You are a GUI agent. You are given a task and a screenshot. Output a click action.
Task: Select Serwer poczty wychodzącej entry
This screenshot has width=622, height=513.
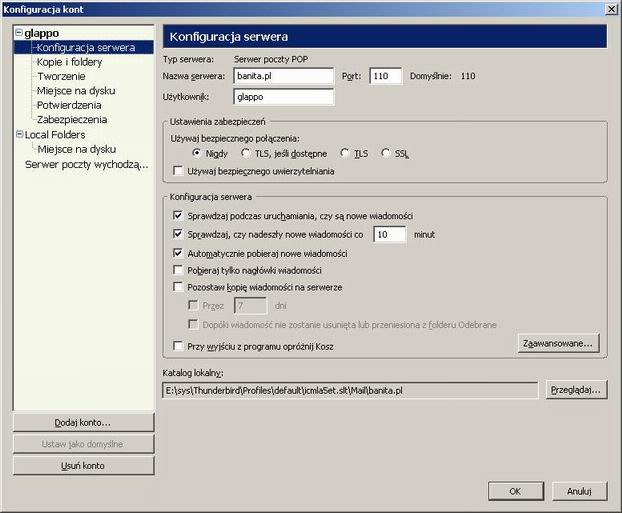point(86,164)
